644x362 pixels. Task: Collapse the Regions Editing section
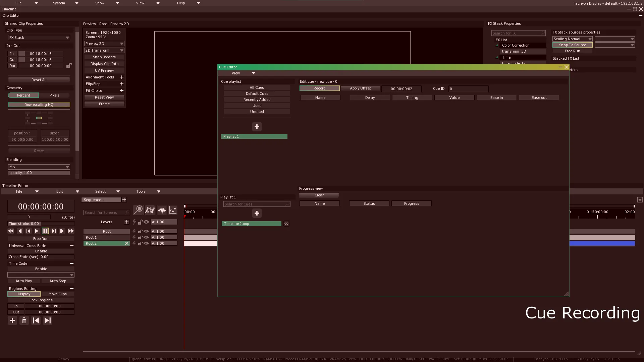tap(71, 289)
